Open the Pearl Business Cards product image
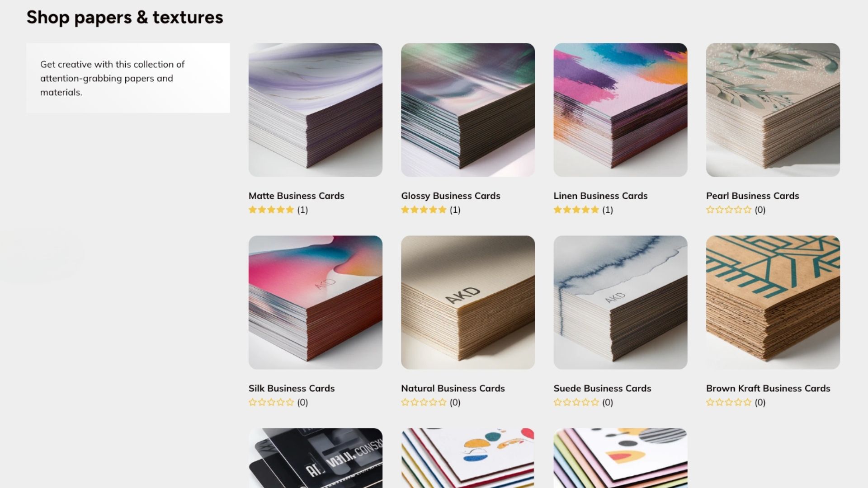 tap(773, 110)
